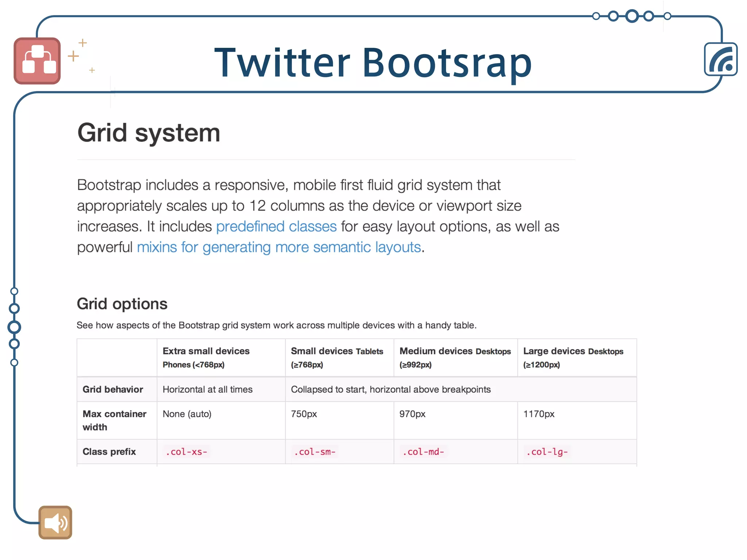Click the topmost small circle on left line

point(14,291)
